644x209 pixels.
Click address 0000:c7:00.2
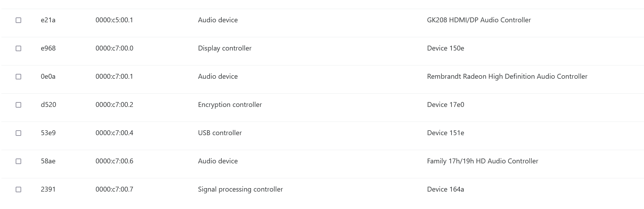pyautogui.click(x=114, y=104)
